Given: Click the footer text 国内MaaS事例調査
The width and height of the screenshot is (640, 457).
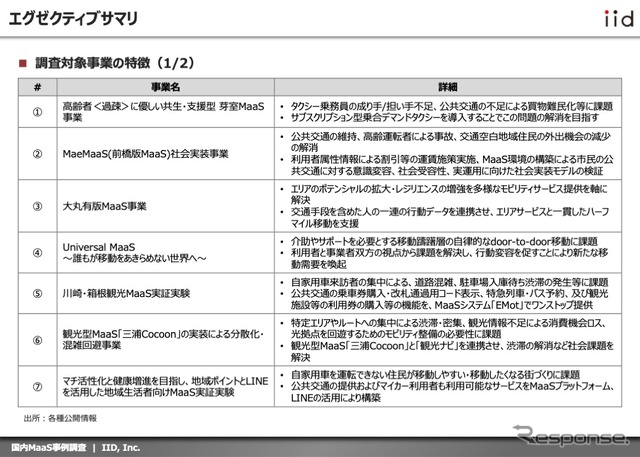Looking at the screenshot, I should (49, 448).
